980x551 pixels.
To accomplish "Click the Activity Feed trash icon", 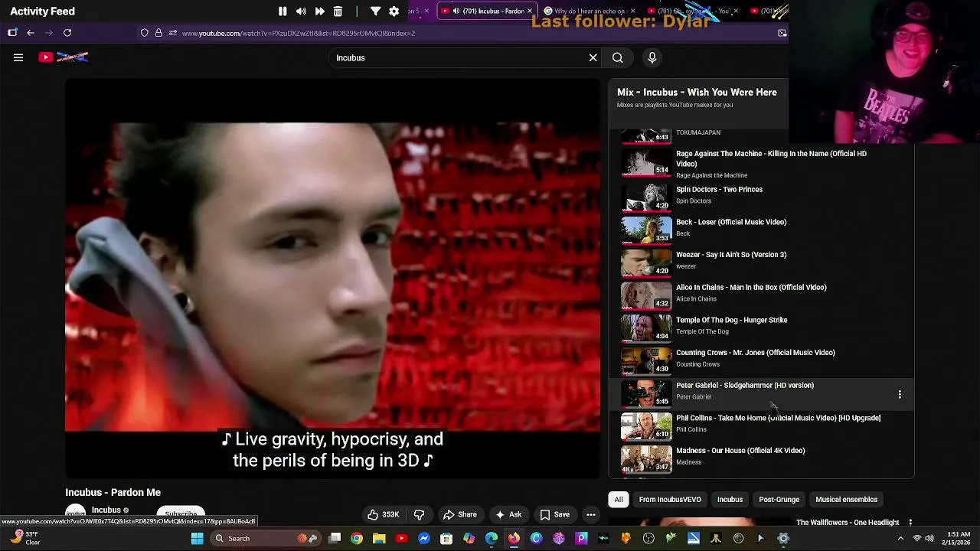I will point(338,11).
